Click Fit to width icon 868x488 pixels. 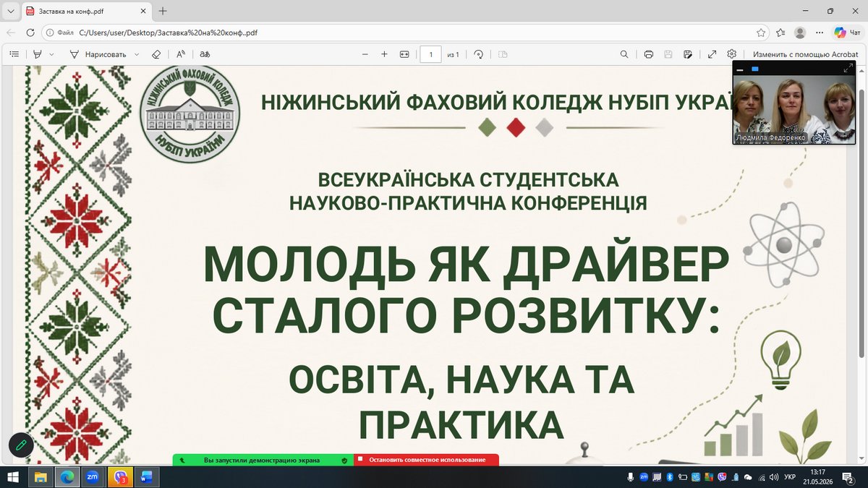(404, 54)
